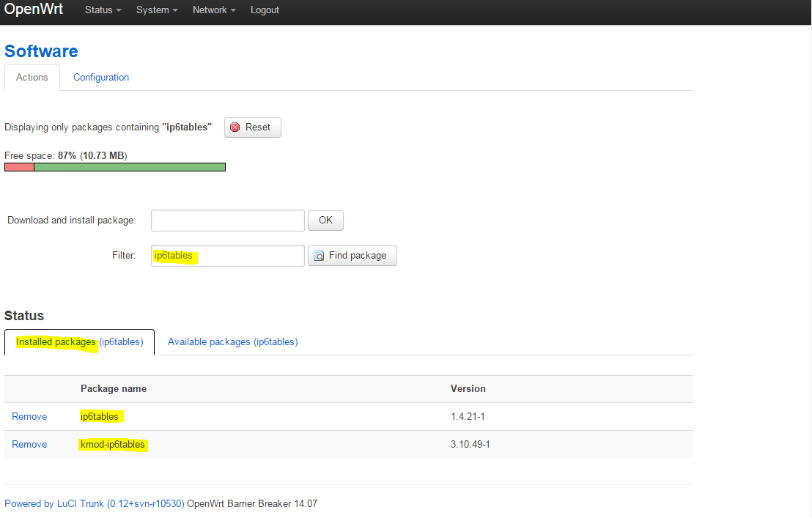Select the Installed packages tab
This screenshot has width=812, height=518.
(x=79, y=342)
